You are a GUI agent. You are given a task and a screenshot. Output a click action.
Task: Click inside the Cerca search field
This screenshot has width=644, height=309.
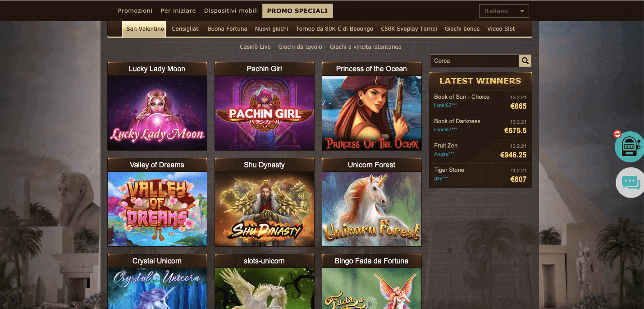[474, 60]
